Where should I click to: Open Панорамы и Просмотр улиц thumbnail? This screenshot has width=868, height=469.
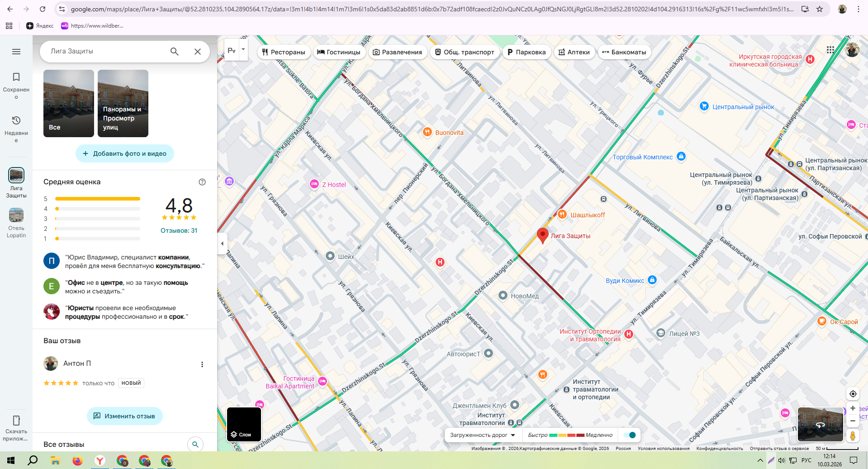pyautogui.click(x=123, y=103)
